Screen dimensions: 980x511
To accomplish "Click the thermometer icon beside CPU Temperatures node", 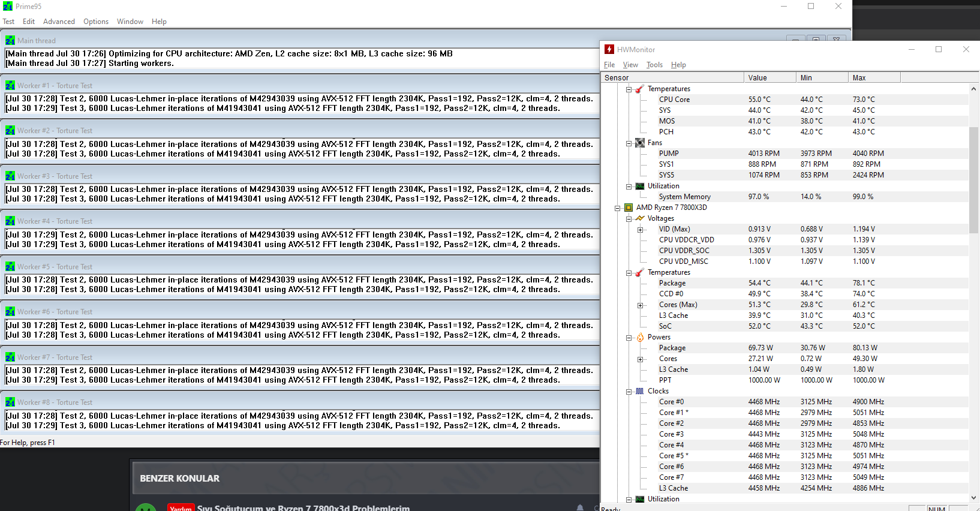I will [x=640, y=272].
